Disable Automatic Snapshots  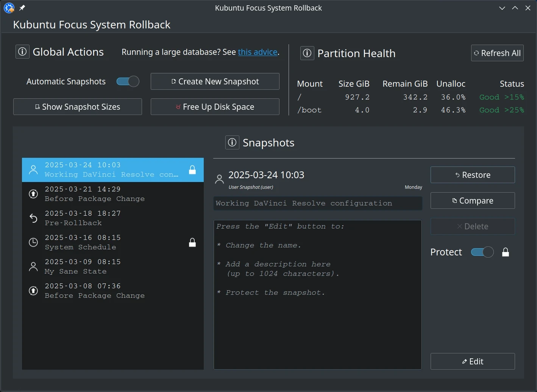click(x=128, y=81)
